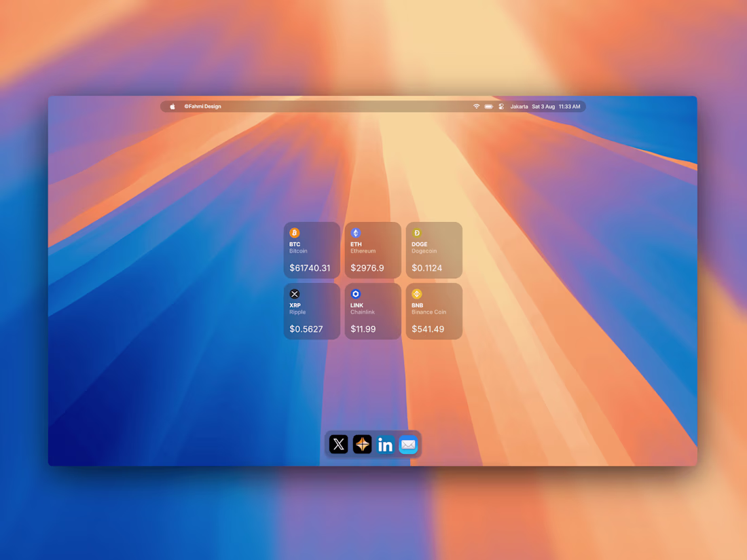Open the Apple menu

(x=171, y=106)
